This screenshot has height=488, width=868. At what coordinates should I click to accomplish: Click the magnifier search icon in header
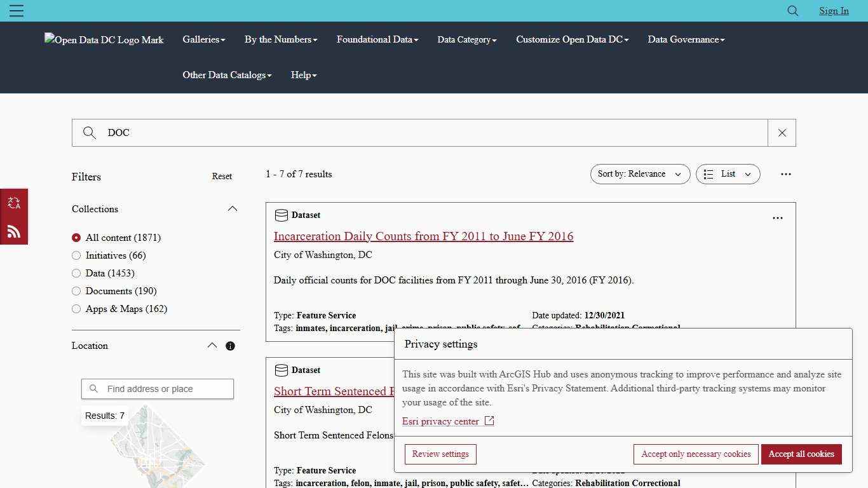click(x=792, y=11)
